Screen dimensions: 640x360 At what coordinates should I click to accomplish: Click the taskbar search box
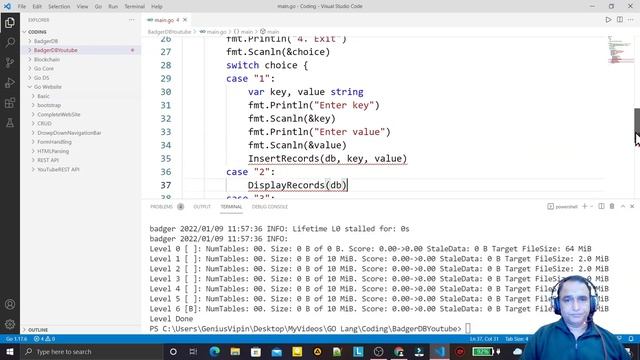[92, 351]
